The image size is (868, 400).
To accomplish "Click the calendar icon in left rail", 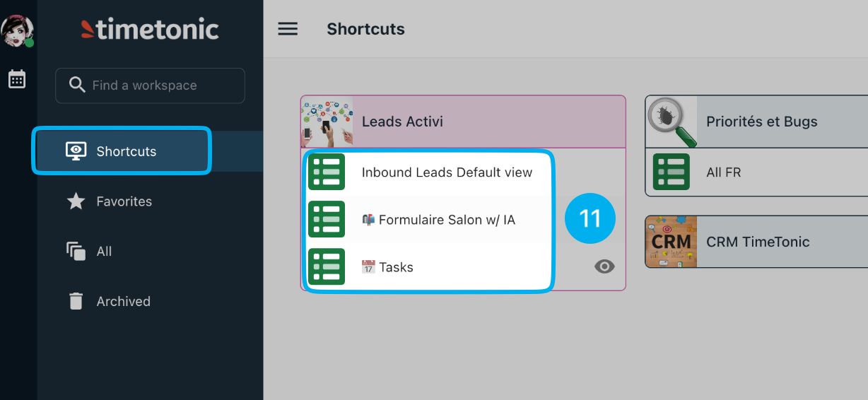I will 17,79.
